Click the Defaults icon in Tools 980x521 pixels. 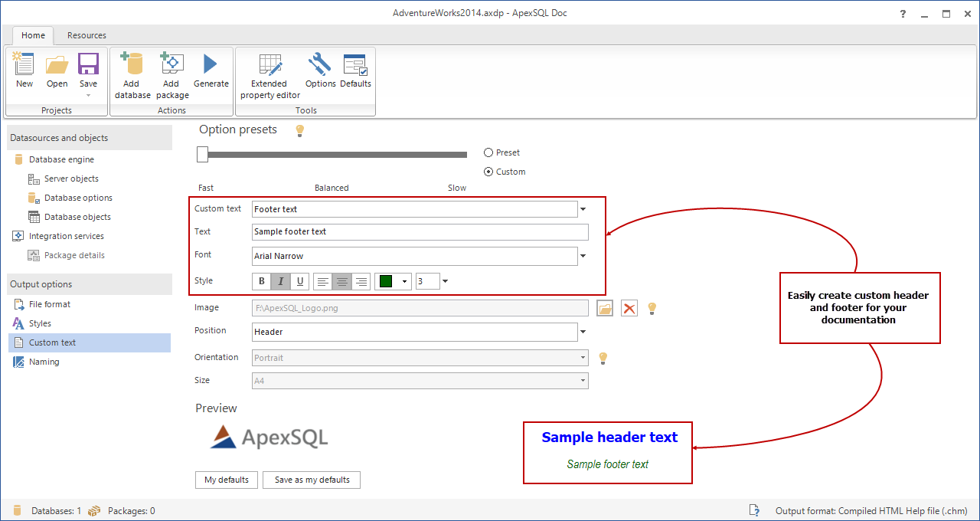click(355, 65)
